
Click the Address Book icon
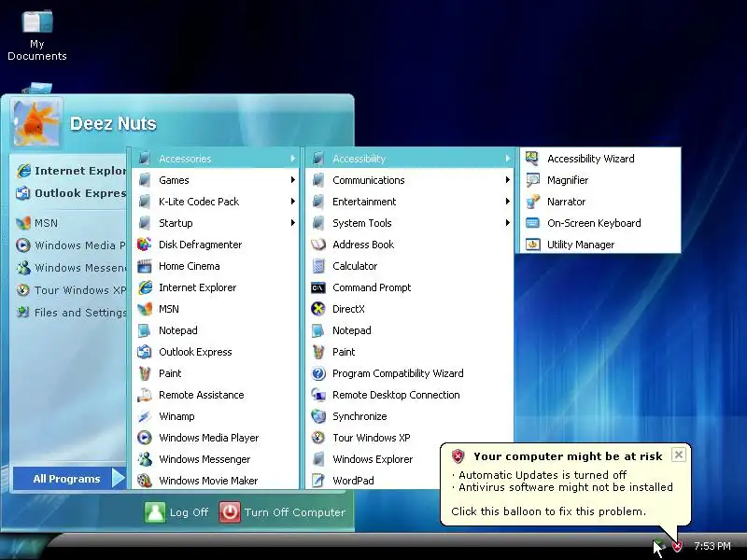[x=317, y=245]
